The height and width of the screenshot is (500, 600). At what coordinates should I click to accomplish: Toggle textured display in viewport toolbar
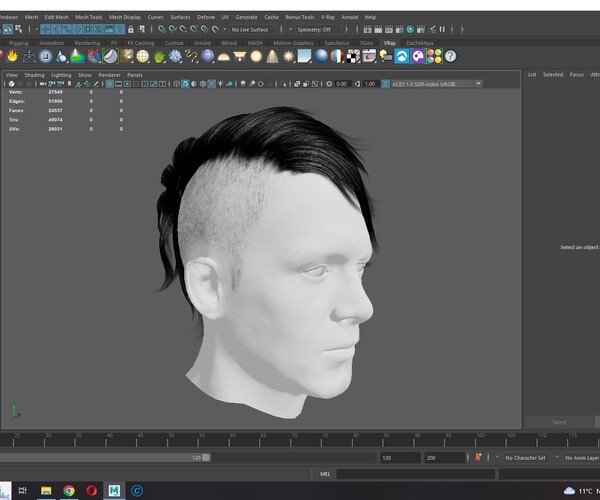pyautogui.click(x=212, y=84)
